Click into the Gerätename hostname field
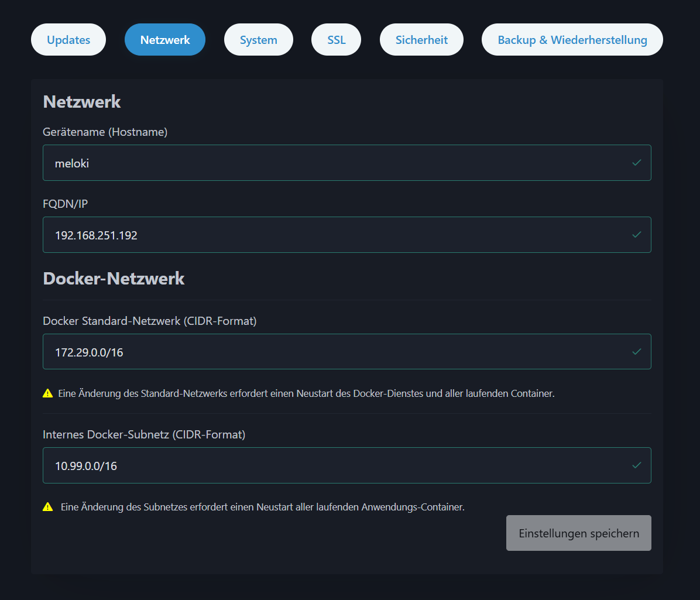The image size is (700, 600). click(x=293, y=163)
